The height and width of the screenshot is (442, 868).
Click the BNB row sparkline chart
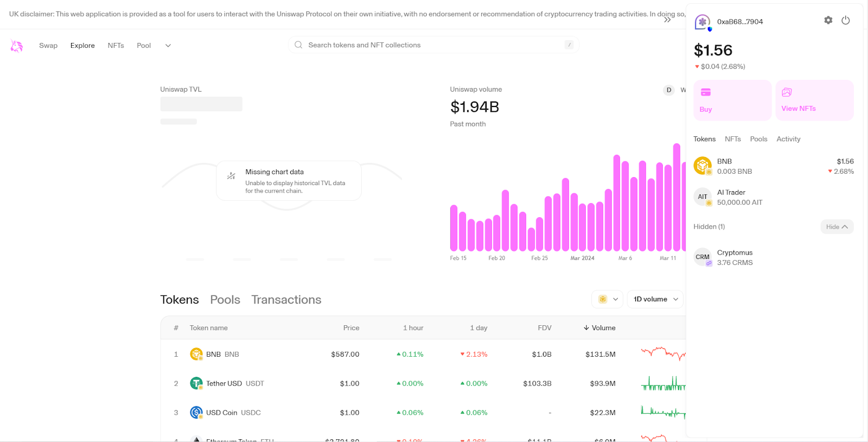663,353
